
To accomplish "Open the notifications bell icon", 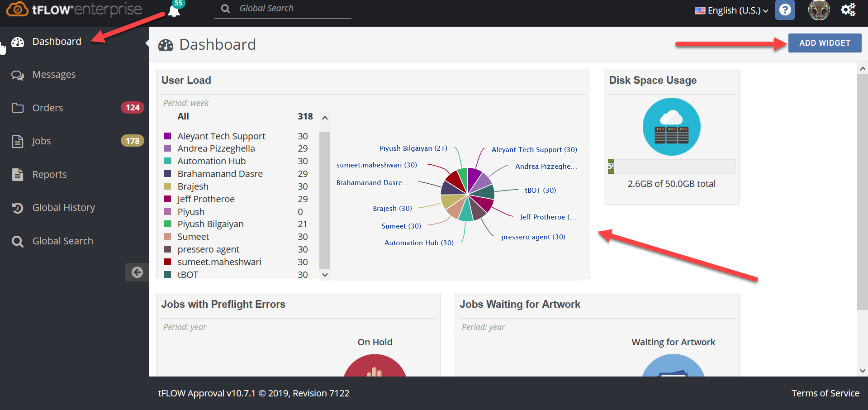I will click(x=174, y=11).
